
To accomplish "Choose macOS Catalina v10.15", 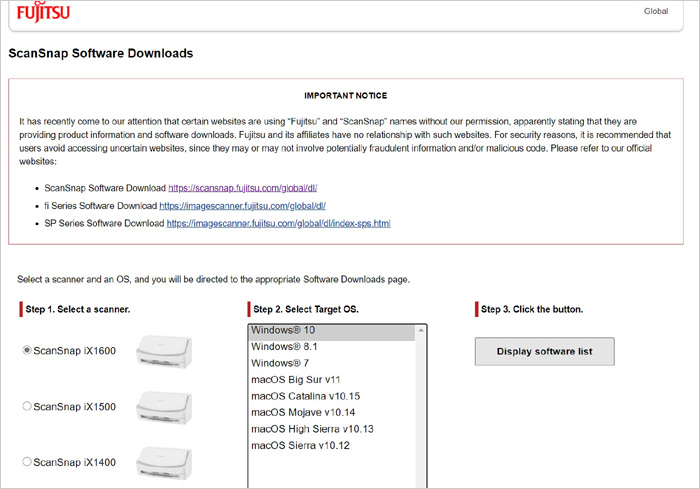I will tap(332, 397).
